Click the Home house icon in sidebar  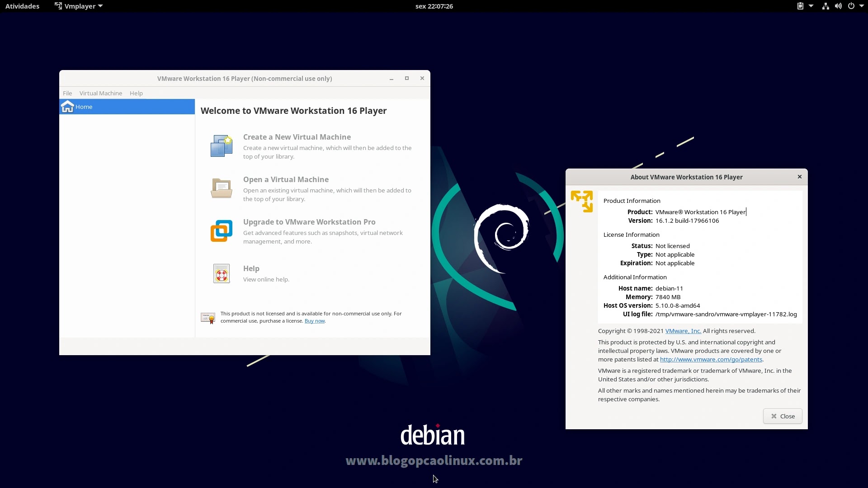coord(67,107)
